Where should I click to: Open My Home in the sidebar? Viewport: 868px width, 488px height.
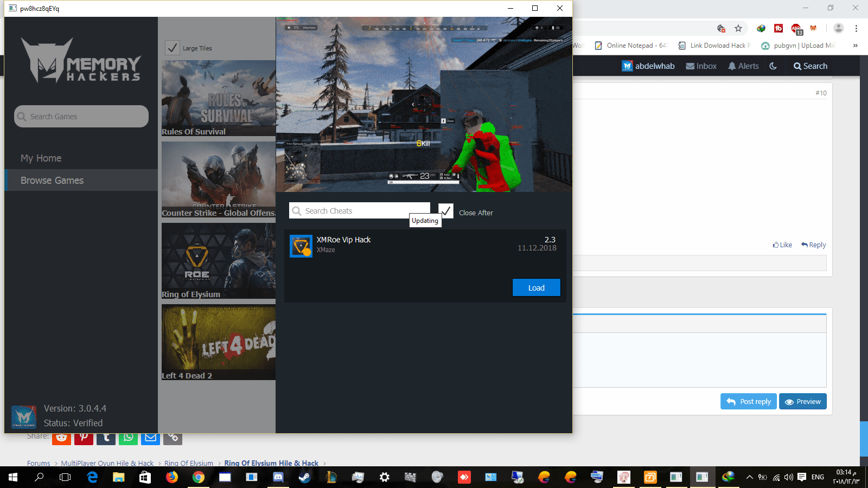[41, 158]
